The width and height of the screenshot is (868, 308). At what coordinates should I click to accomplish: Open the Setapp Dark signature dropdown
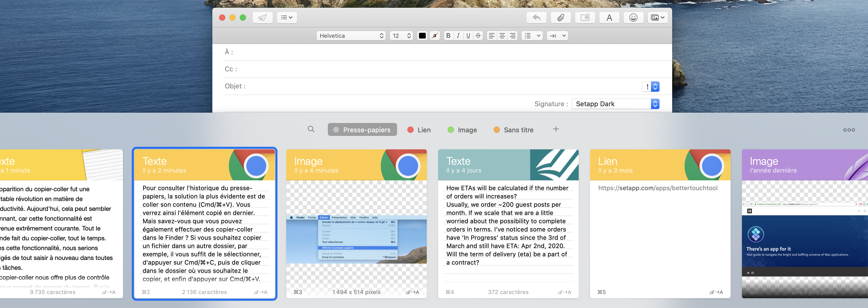coord(615,104)
